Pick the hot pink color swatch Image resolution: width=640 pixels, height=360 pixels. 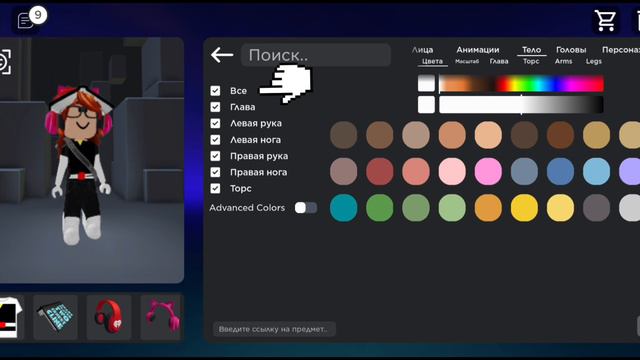pos(488,171)
